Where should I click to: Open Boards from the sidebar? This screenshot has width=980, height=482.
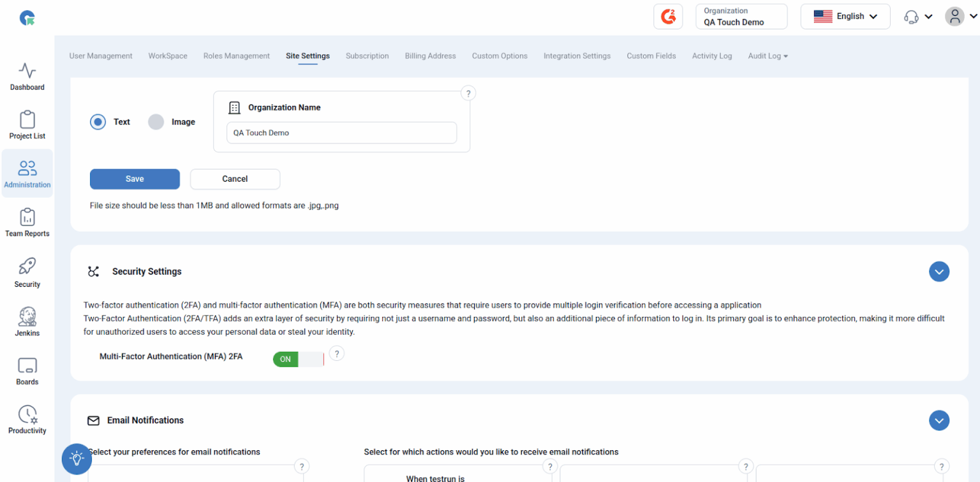click(27, 370)
